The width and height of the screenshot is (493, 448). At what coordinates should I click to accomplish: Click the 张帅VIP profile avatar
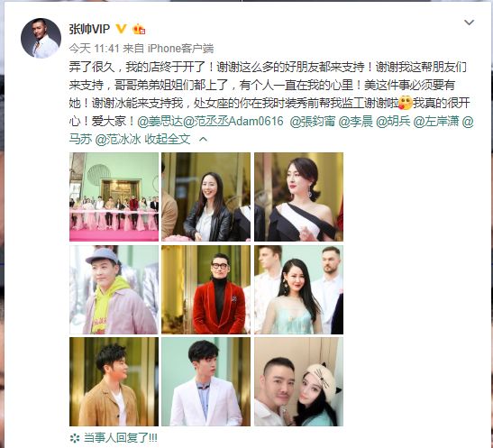[x=41, y=38]
